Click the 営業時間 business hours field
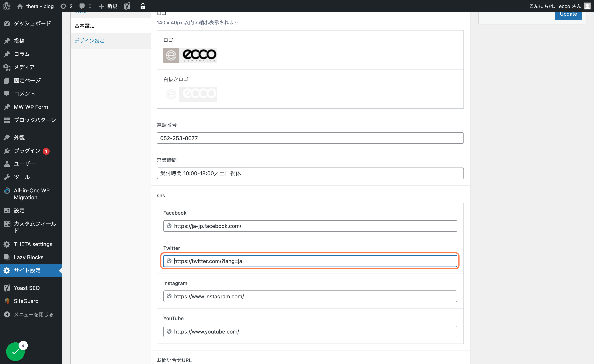 (x=310, y=173)
